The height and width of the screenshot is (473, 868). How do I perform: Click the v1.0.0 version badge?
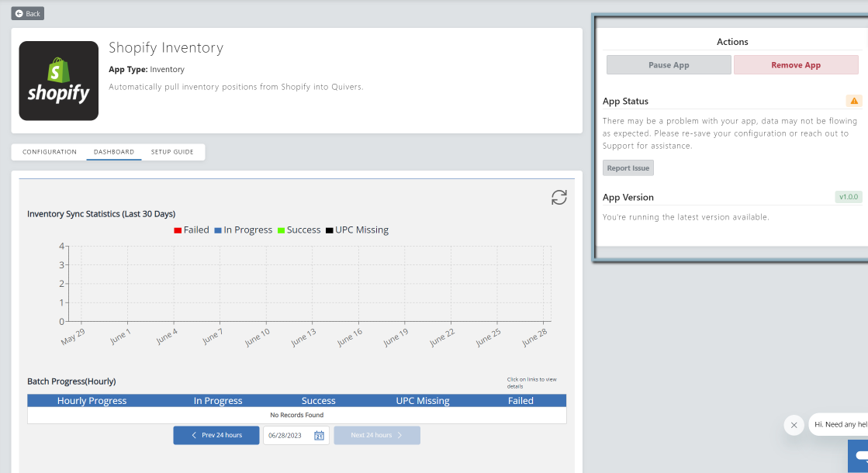pyautogui.click(x=848, y=197)
